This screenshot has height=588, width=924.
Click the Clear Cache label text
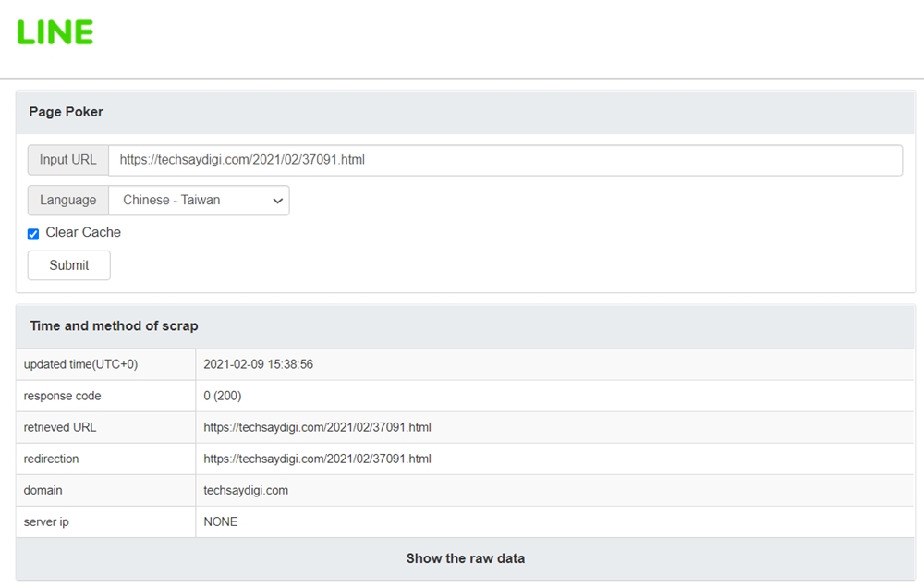click(x=83, y=233)
